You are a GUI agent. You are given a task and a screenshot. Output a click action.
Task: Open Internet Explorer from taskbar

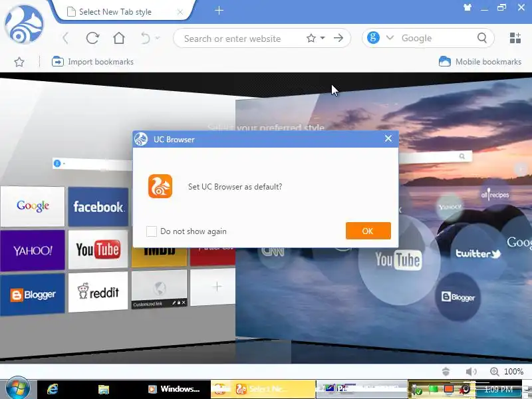(x=53, y=389)
